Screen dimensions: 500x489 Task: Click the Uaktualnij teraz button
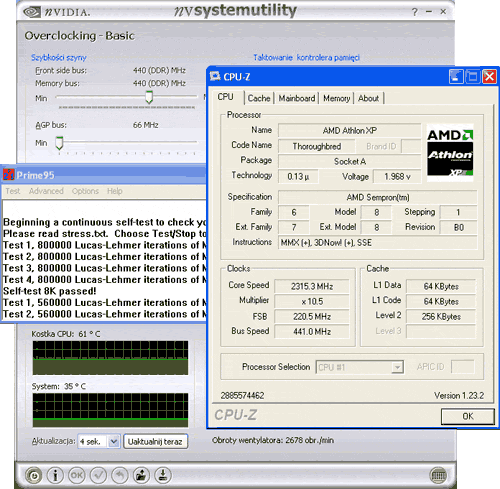pos(155,441)
